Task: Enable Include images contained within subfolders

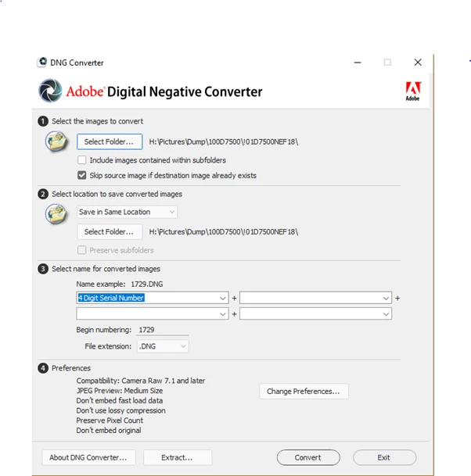Action: coord(81,160)
